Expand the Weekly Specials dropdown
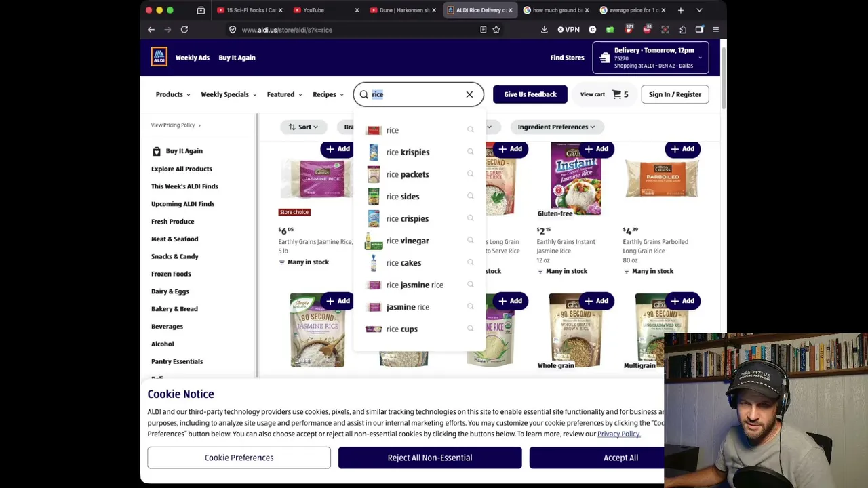Image resolution: width=868 pixels, height=488 pixels. 229,94
